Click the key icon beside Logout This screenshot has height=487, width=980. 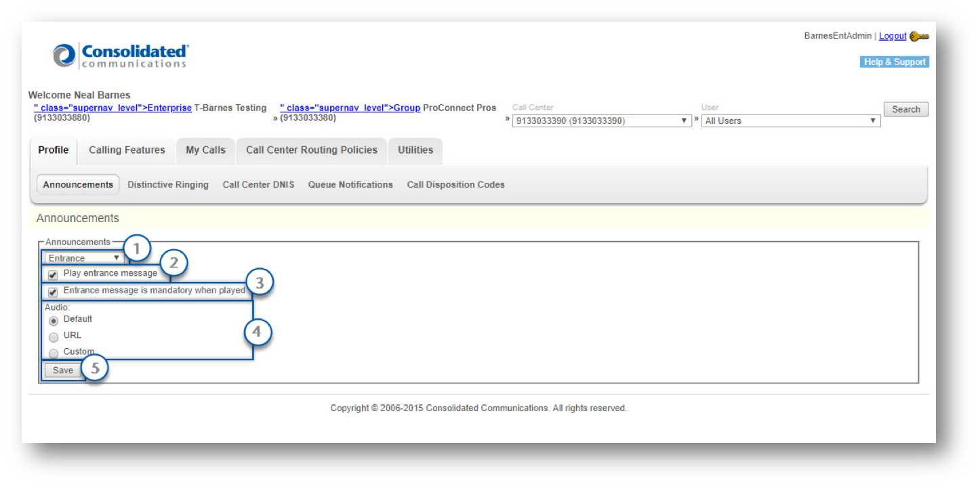(919, 37)
